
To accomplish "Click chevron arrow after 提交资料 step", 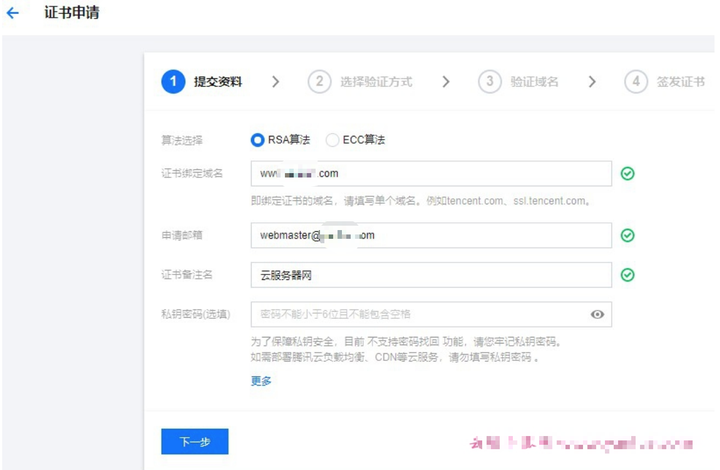I will click(x=276, y=82).
